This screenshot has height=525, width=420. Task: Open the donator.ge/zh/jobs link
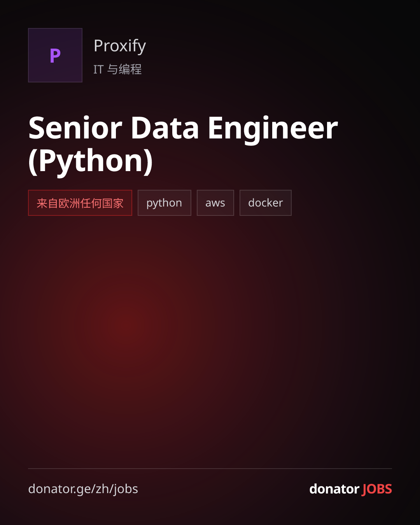pyautogui.click(x=83, y=489)
